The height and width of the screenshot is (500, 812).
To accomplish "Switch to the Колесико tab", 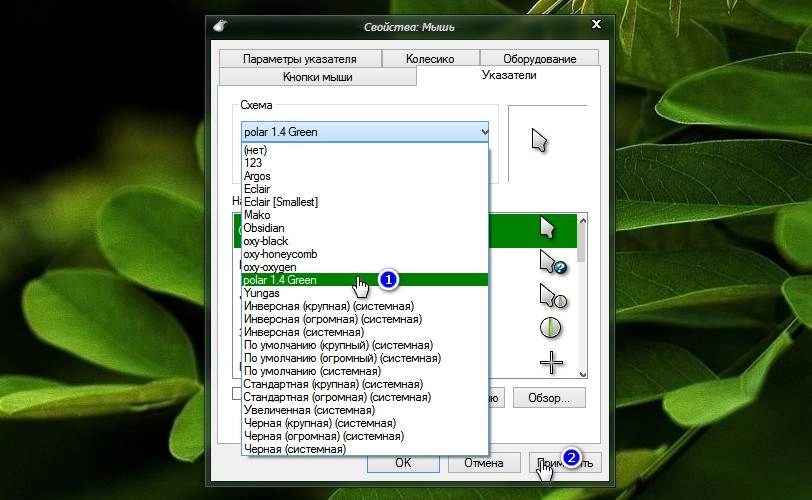I will (430, 58).
